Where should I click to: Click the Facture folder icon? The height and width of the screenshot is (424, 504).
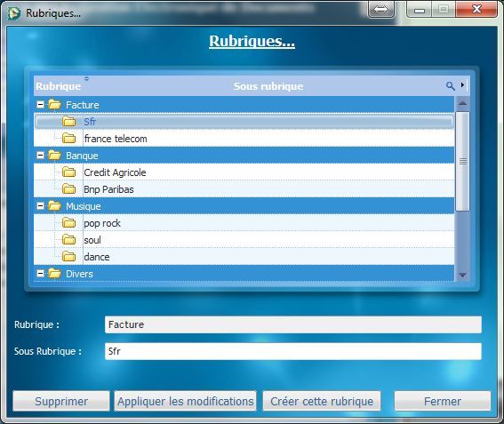coord(54,105)
